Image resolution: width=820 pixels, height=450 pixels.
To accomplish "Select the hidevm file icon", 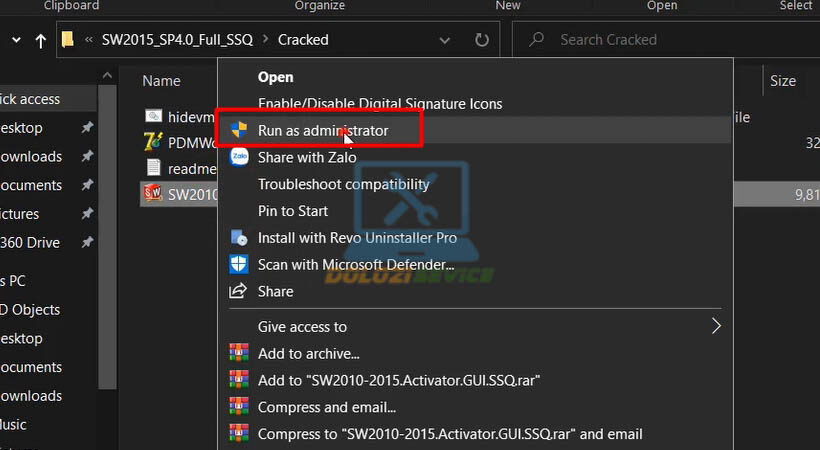I will pos(153,116).
